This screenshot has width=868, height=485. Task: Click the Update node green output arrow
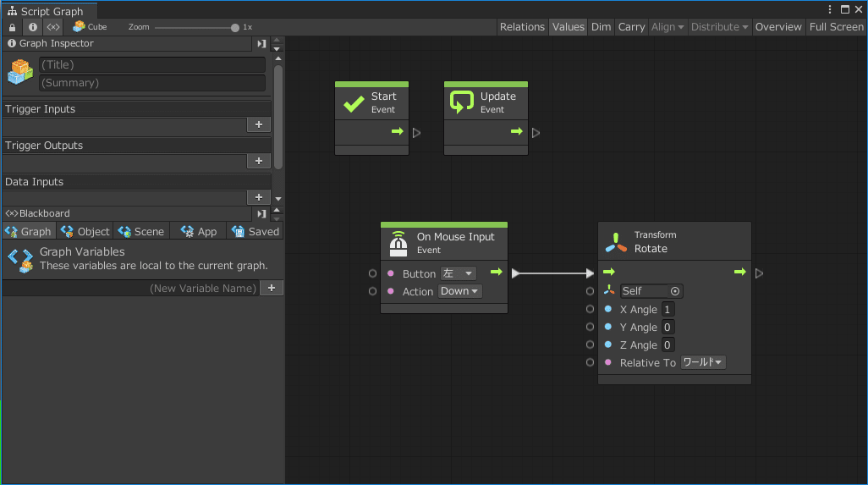[516, 132]
